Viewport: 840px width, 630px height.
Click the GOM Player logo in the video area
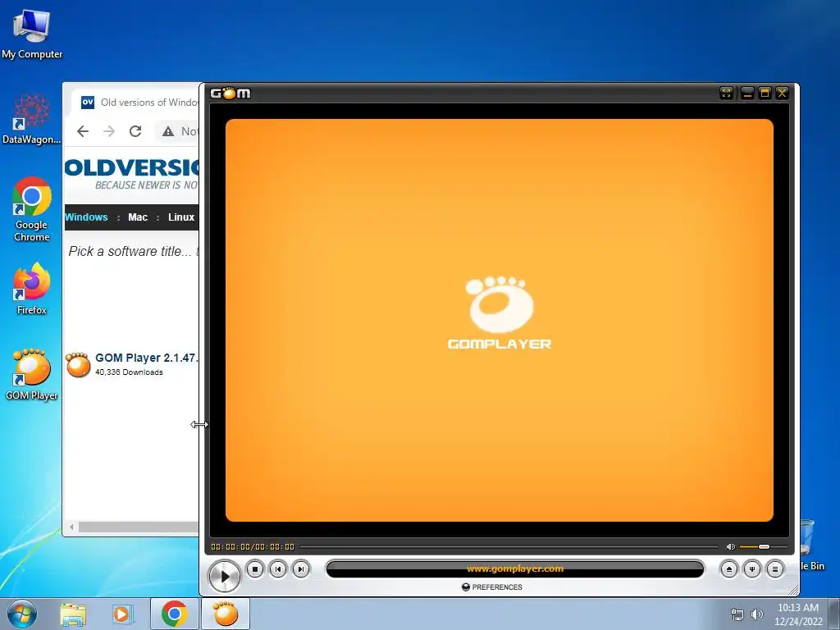(x=500, y=313)
